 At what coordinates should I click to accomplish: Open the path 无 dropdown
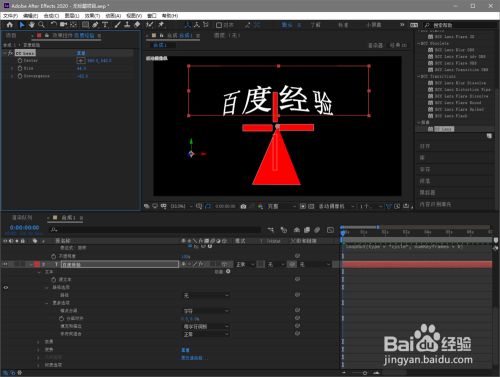pyautogui.click(x=206, y=295)
